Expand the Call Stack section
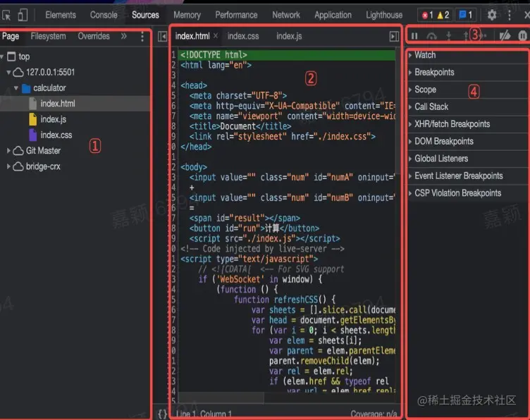Screen dimensions: 530x420 468,107
